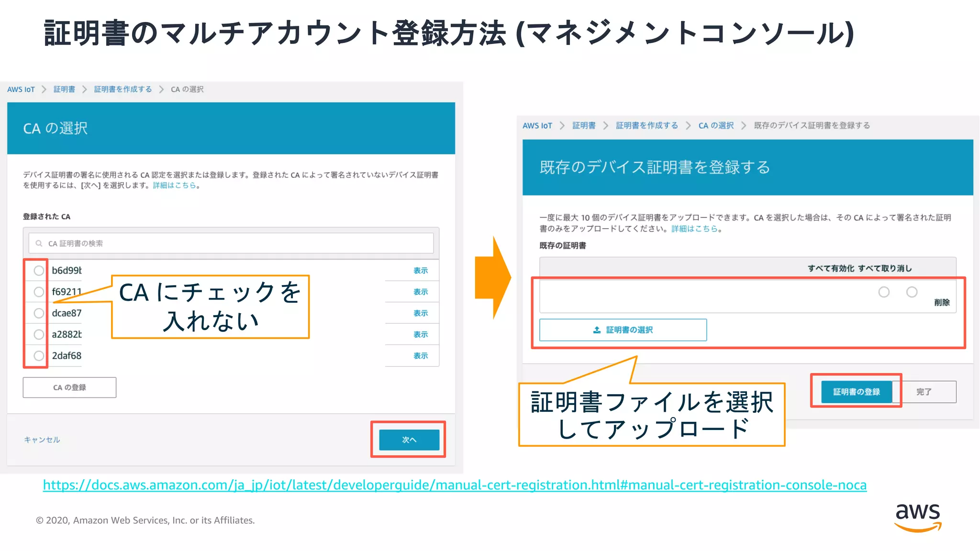
Task: Click AWS IoT breadcrumb in right panel
Action: (x=537, y=126)
